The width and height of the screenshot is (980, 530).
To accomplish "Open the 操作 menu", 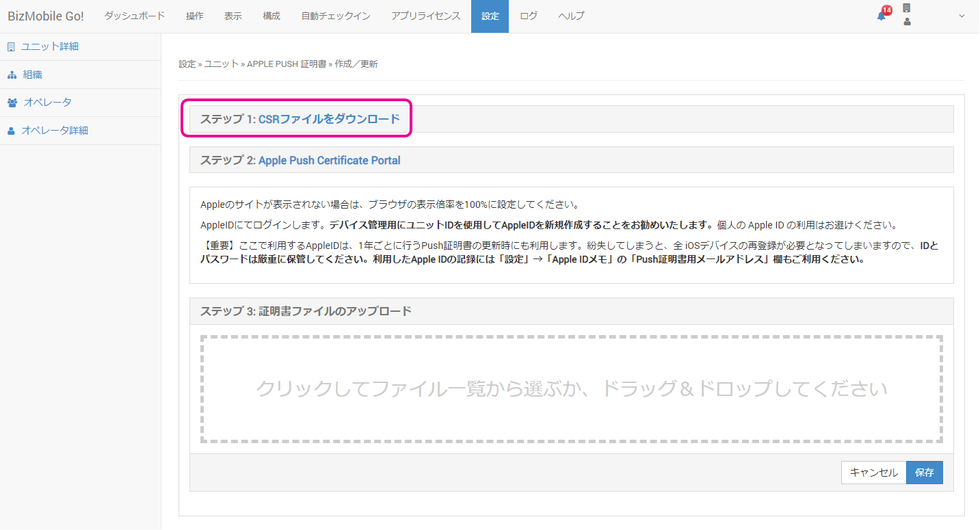I will 195,16.
